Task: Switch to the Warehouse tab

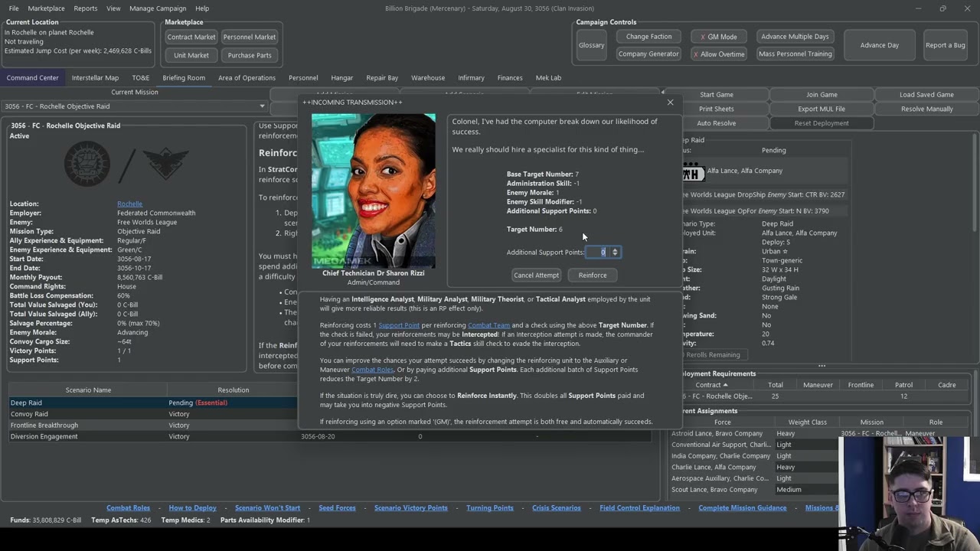Action: [428, 77]
